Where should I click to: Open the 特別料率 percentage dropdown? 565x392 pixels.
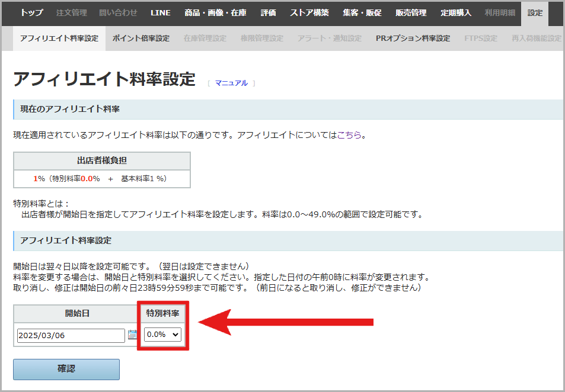(162, 335)
